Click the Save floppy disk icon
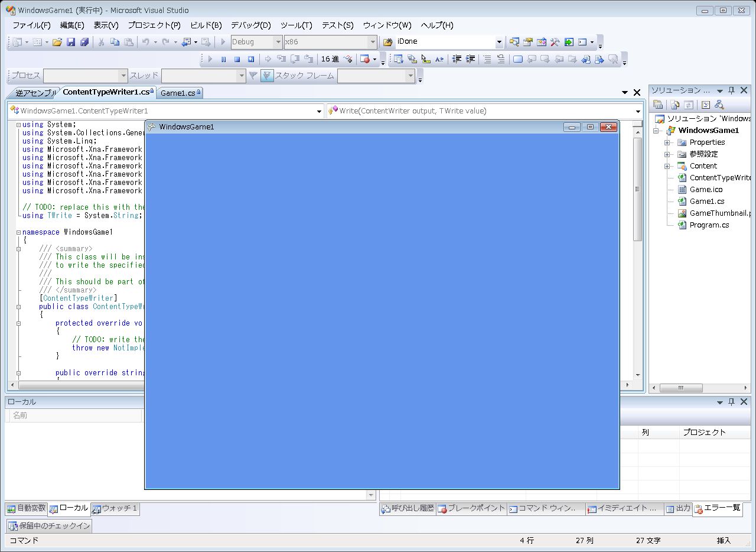This screenshot has width=756, height=552. click(71, 42)
